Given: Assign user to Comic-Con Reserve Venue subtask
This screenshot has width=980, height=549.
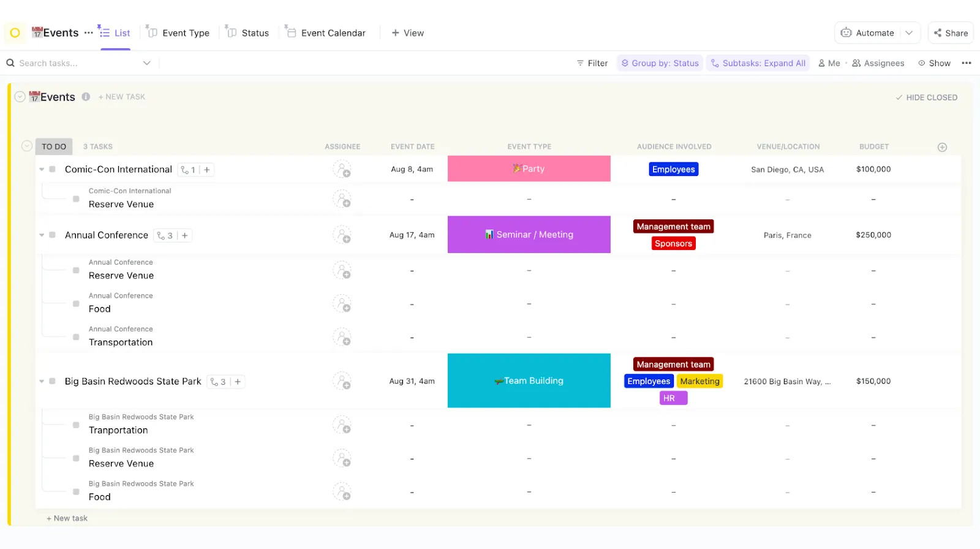Looking at the screenshot, I should point(342,199).
